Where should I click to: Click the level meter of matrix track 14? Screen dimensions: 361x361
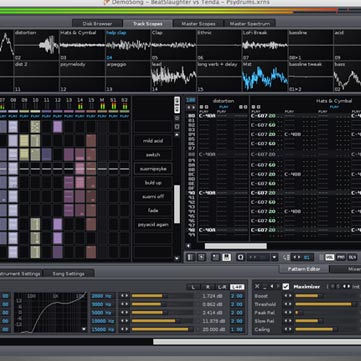(x=80, y=106)
